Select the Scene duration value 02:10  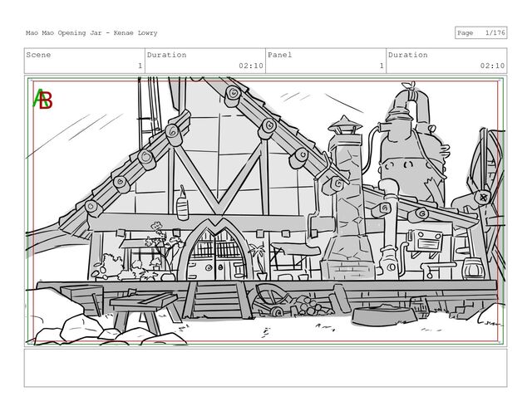click(251, 66)
